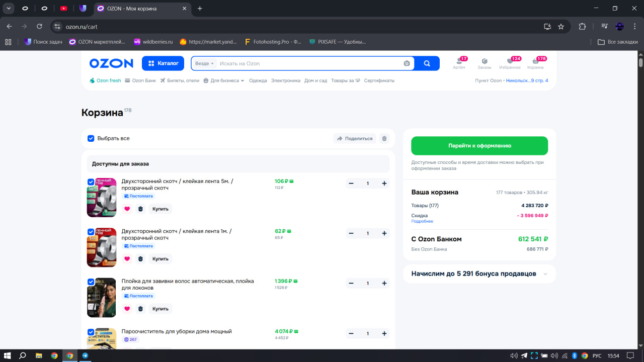Open the Электроника category link

point(285,80)
